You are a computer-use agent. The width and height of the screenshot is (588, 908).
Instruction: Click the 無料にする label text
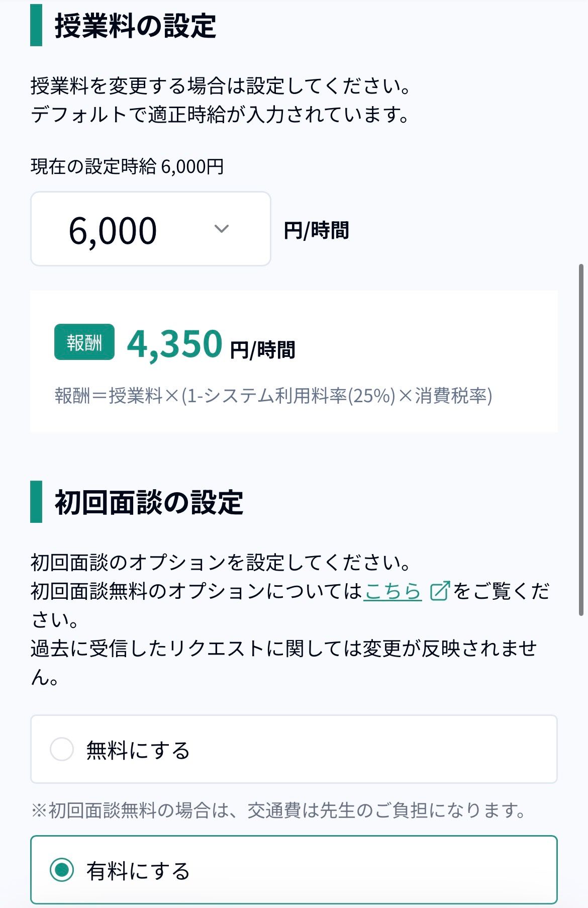(138, 750)
